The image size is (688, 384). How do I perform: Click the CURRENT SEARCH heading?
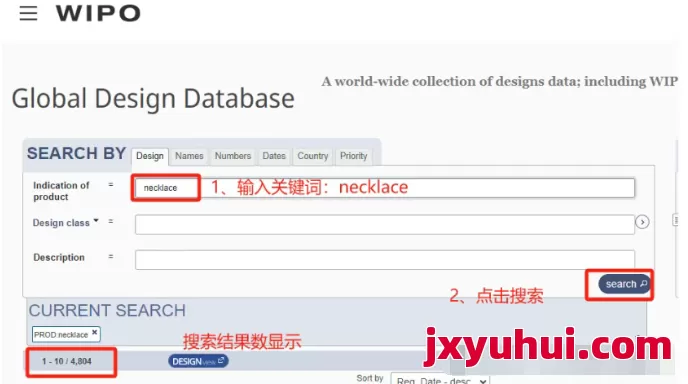pos(108,311)
